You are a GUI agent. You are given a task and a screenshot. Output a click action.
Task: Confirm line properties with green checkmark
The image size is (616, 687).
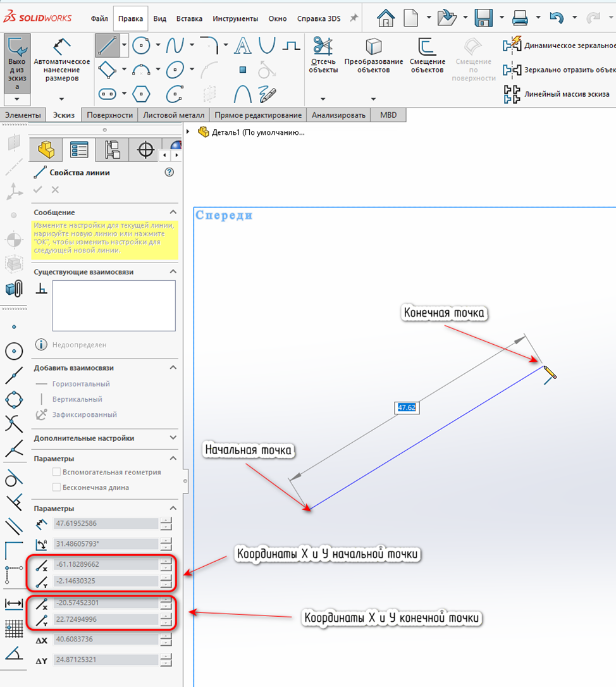(38, 190)
